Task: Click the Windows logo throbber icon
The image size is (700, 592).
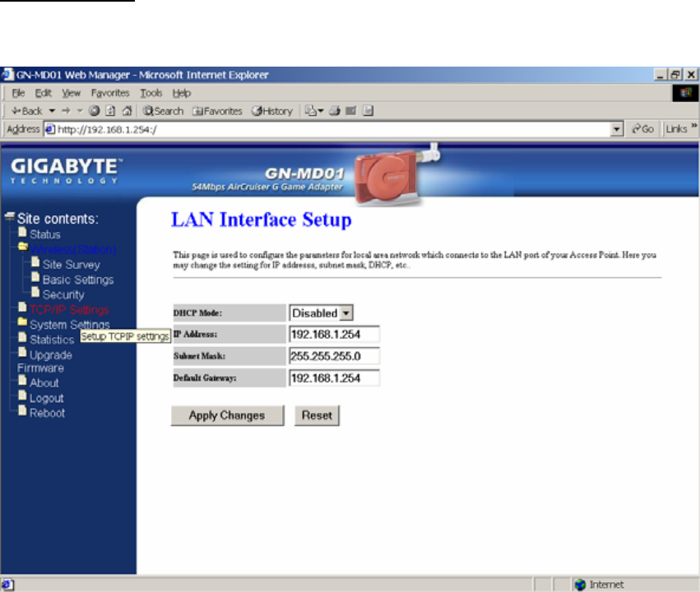Action: point(686,93)
